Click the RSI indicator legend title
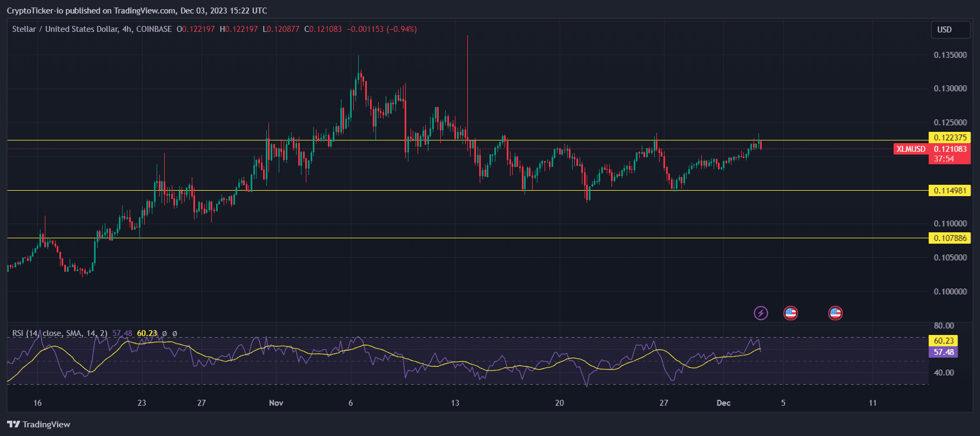The width and height of the screenshot is (980, 436). [x=59, y=333]
